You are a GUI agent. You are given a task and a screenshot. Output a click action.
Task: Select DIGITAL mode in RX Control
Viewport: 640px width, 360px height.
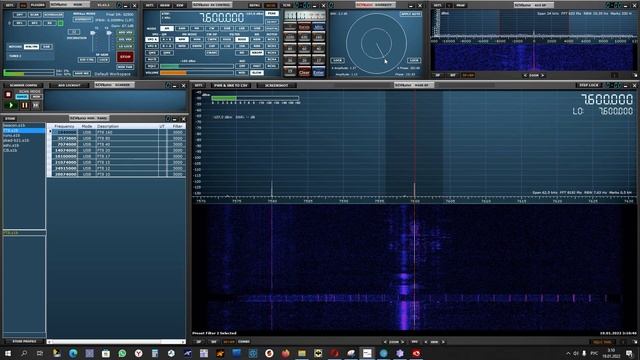pos(272,29)
